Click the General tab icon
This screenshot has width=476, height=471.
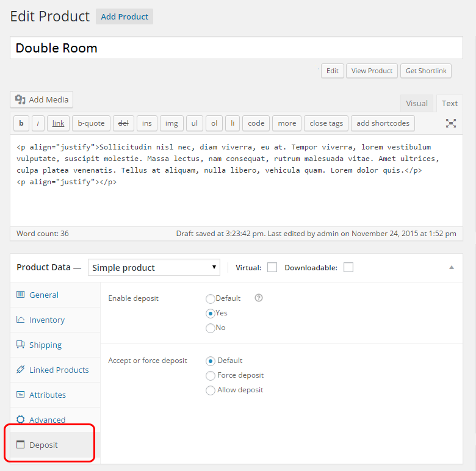[20, 294]
